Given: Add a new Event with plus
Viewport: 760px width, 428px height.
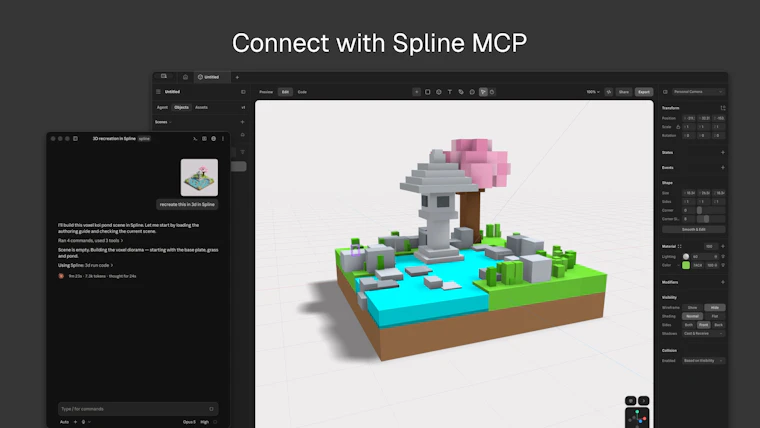Looking at the screenshot, I should pyautogui.click(x=723, y=168).
